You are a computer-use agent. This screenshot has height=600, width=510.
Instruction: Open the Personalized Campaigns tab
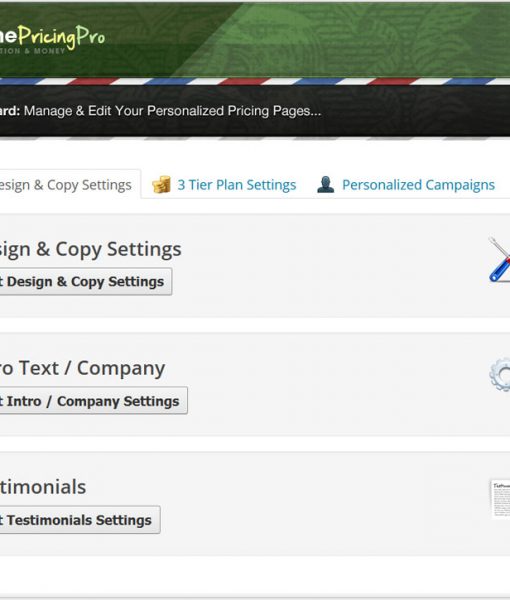(418, 185)
